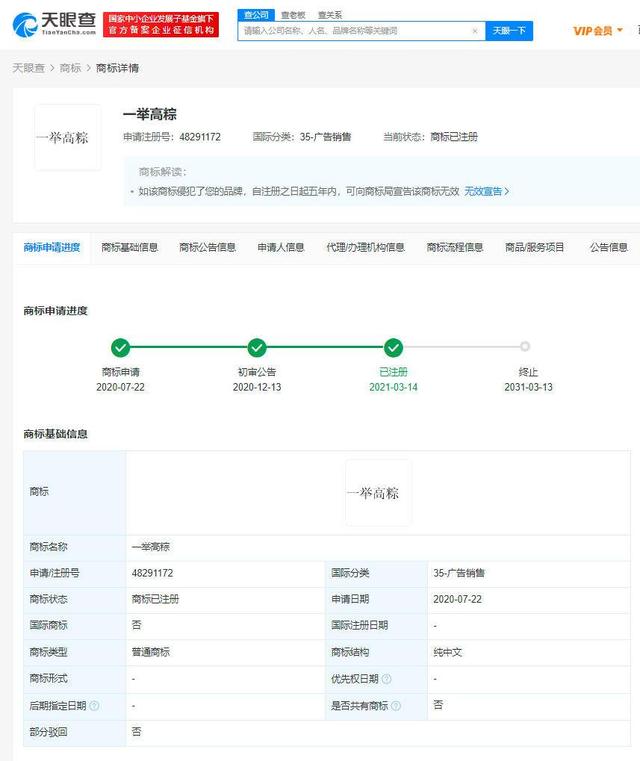
Task: Switch to the 查老板 search tab
Action: tap(293, 15)
